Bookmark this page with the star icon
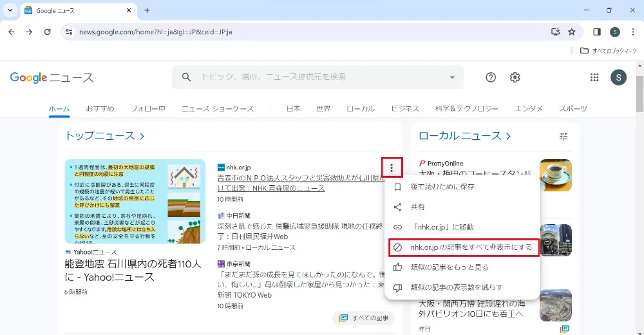This screenshot has height=335, width=644. (572, 32)
